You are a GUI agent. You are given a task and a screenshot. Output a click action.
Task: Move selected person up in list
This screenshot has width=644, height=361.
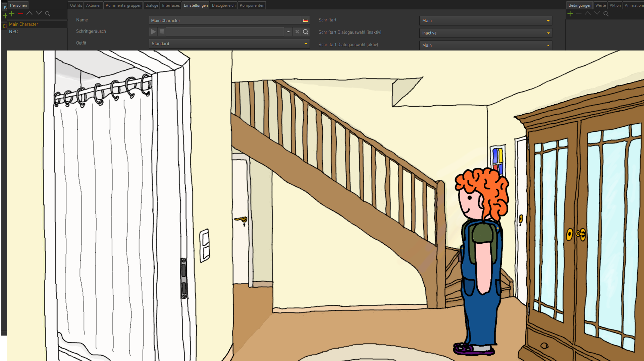coord(30,13)
